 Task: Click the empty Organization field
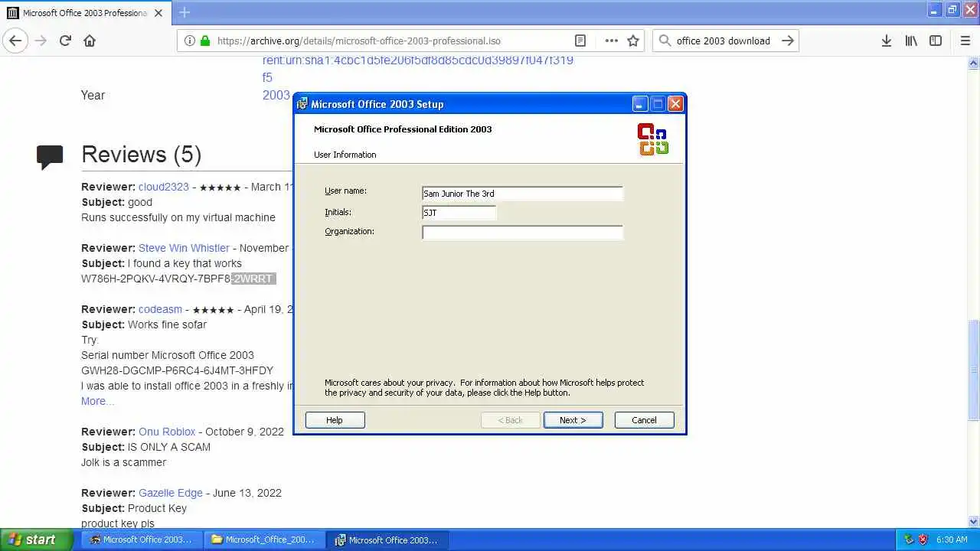[x=522, y=232]
